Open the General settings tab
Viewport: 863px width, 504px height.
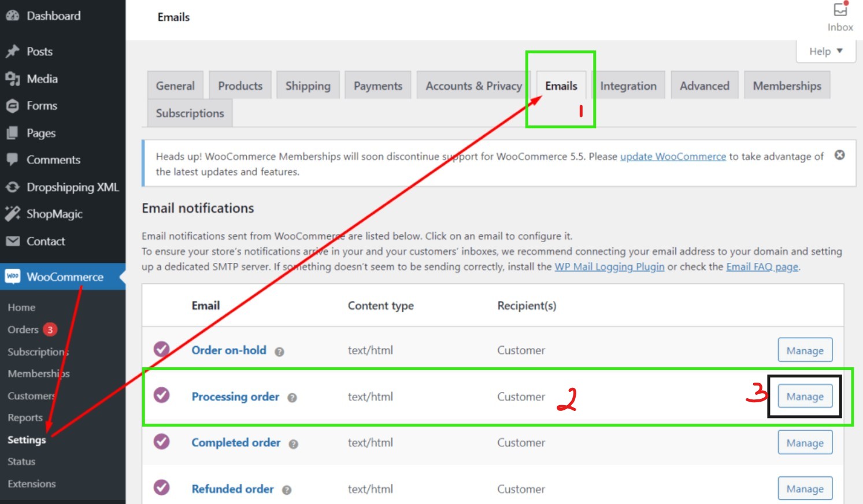click(x=175, y=86)
